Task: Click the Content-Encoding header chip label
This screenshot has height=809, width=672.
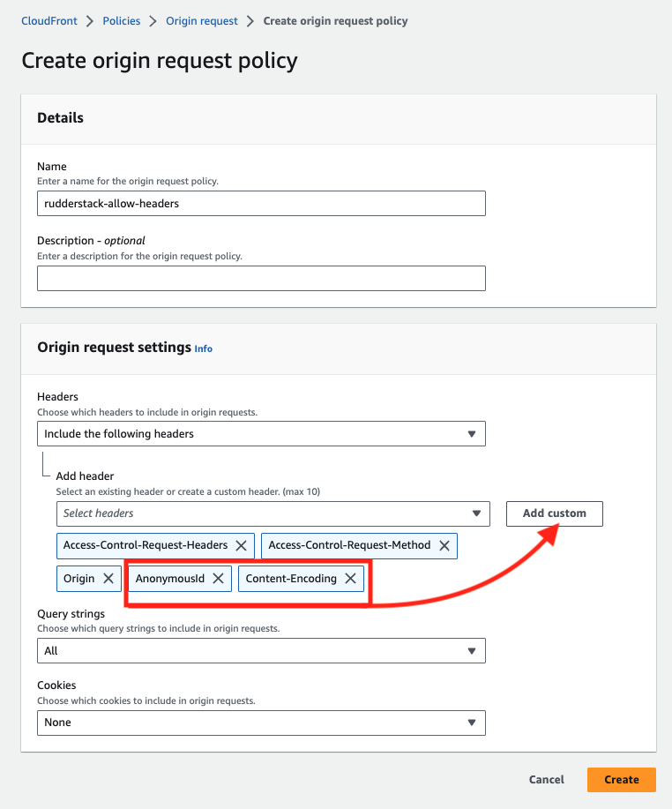Action: click(291, 579)
